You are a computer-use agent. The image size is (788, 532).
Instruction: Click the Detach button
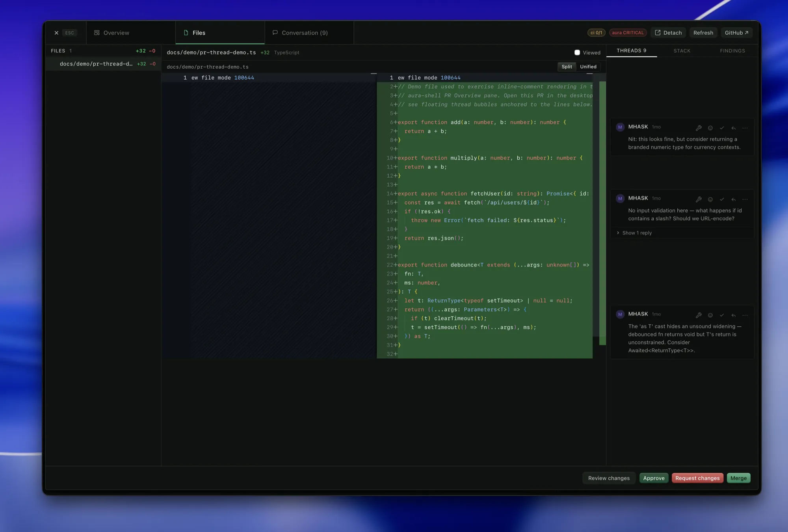[668, 33]
